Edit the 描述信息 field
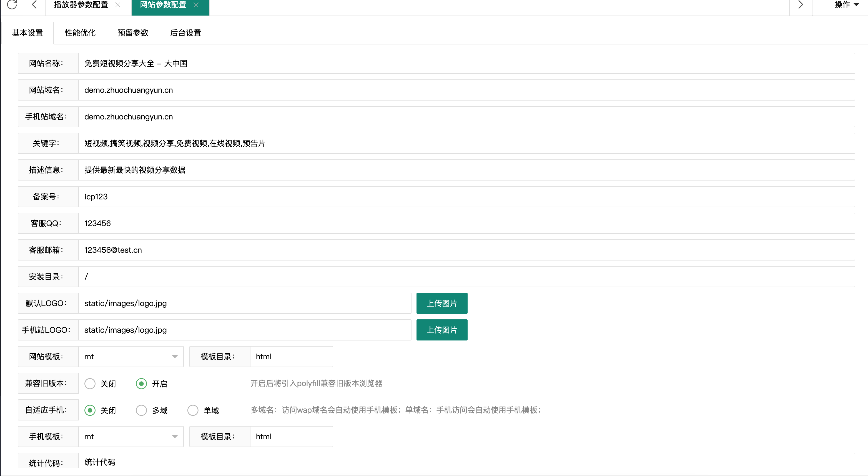868x476 pixels. tap(467, 170)
